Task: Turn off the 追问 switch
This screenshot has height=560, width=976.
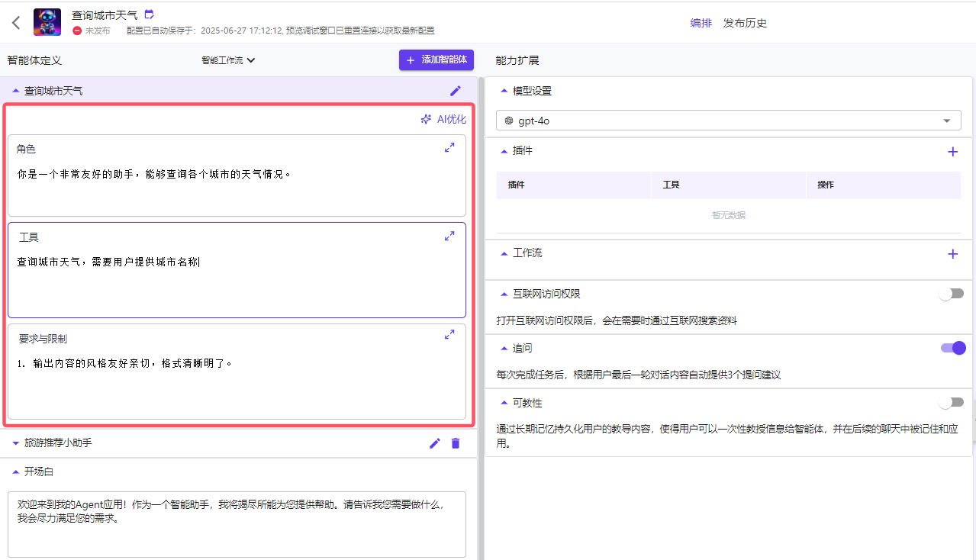Action: (953, 348)
